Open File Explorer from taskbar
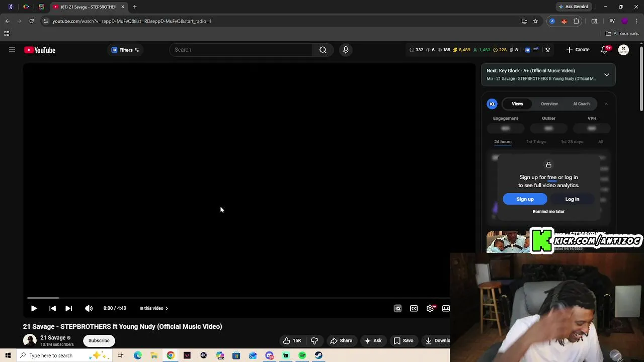The height and width of the screenshot is (362, 644). click(154, 355)
